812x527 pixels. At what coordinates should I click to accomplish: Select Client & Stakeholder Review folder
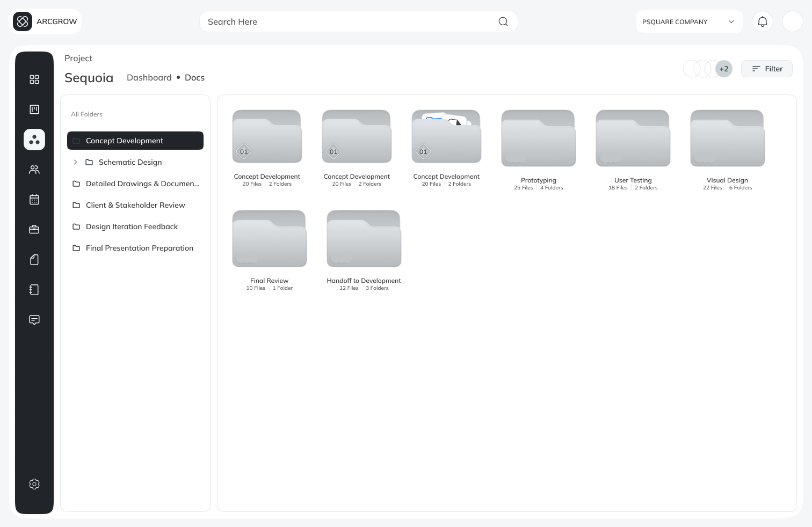tap(135, 205)
